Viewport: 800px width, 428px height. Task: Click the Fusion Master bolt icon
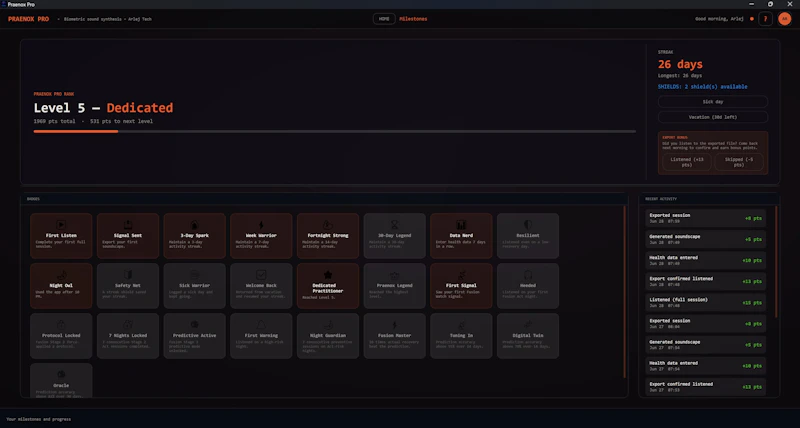point(394,324)
